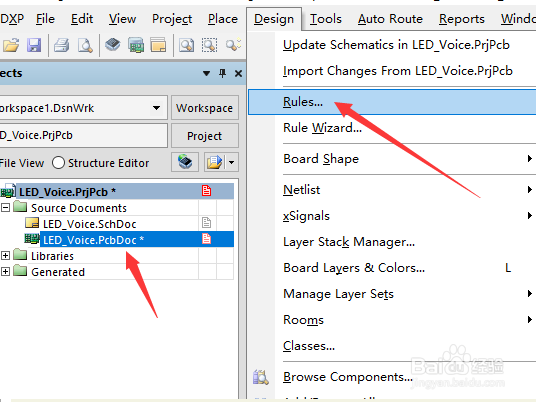Select the Structure Editor radio button
This screenshot has width=536, height=402.
pos(58,163)
